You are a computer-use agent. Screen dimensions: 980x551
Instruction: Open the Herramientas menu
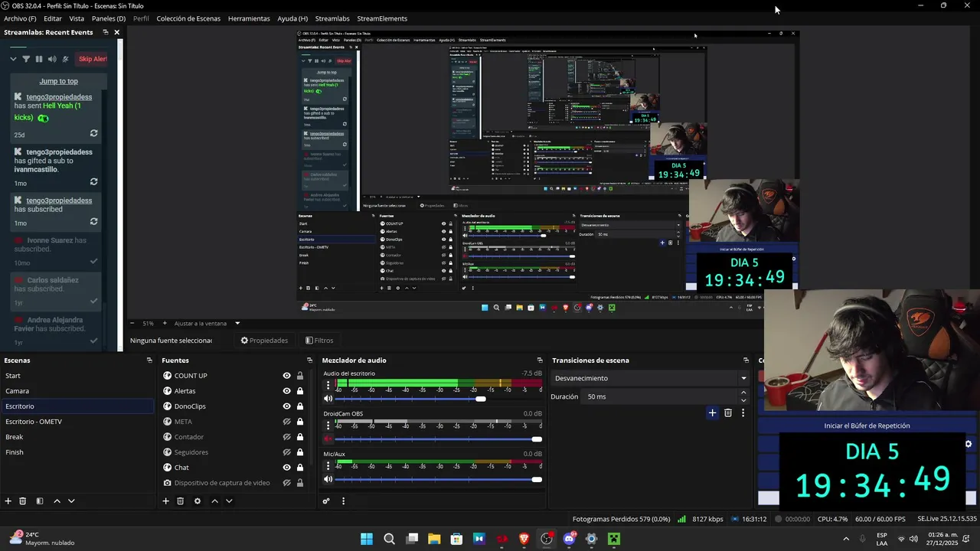[249, 18]
